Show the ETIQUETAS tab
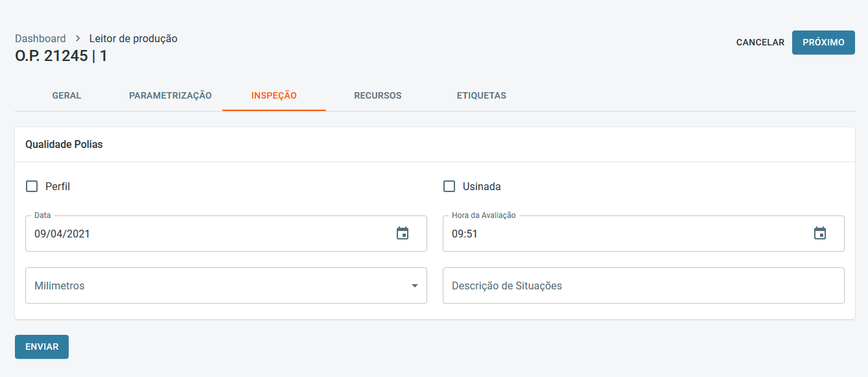868x377 pixels. pos(482,95)
